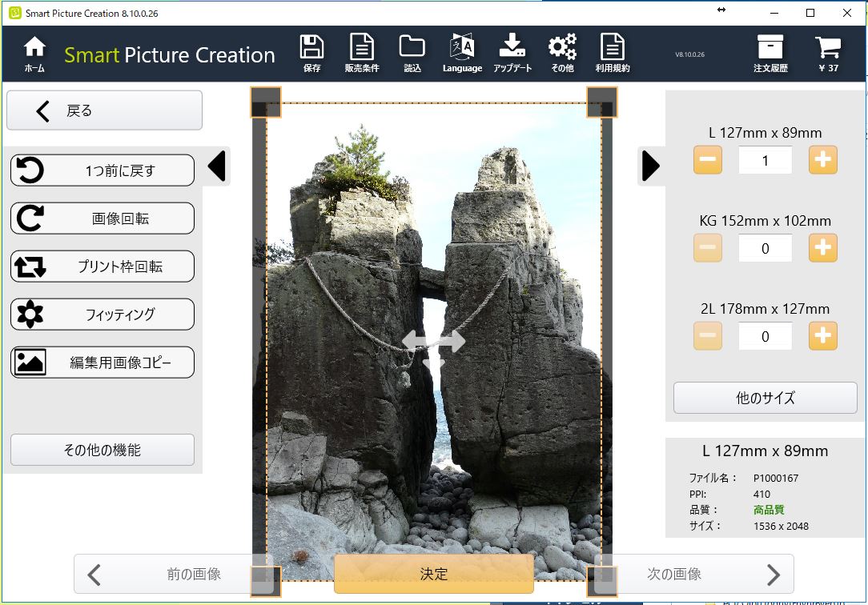The image size is (868, 605).
Task: Collapse the left panel with the black arrow
Action: tap(216, 166)
